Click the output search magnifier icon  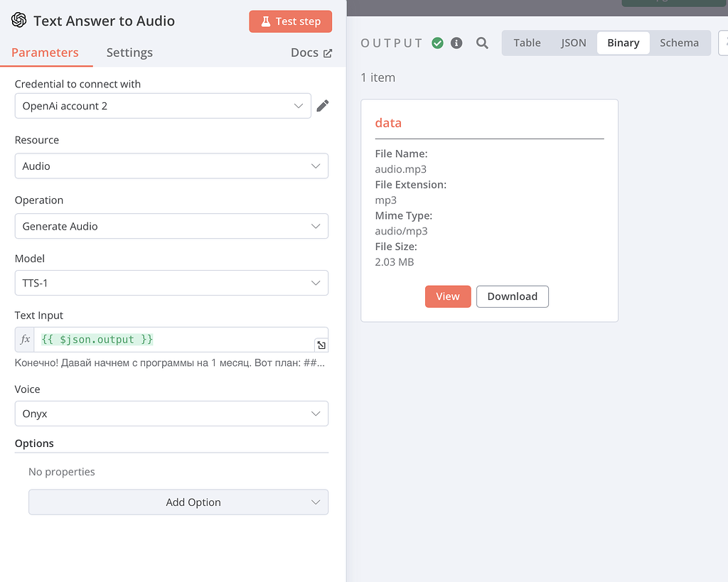click(x=482, y=43)
